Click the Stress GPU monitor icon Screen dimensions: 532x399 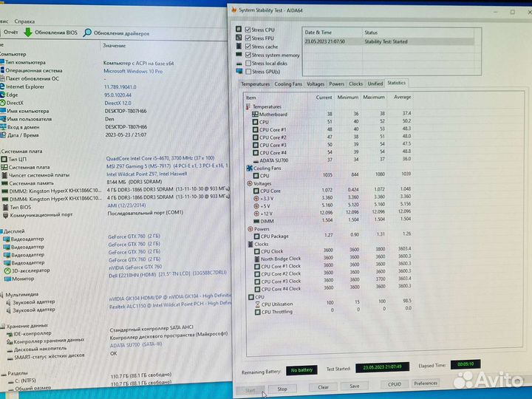click(x=239, y=71)
